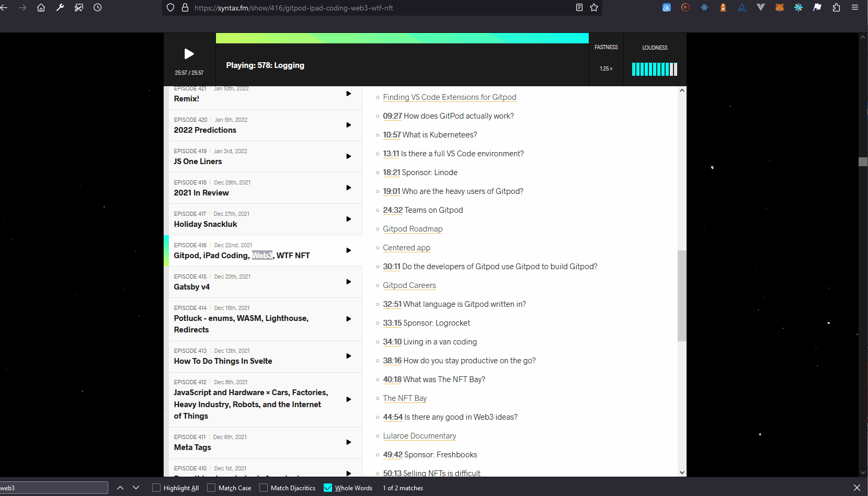Open the React Developer Tools extension
The image size is (868, 496).
[704, 7]
